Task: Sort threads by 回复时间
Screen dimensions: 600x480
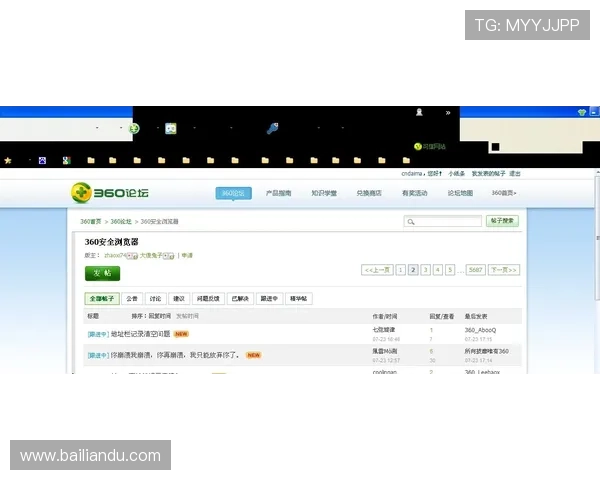Action: 160,316
